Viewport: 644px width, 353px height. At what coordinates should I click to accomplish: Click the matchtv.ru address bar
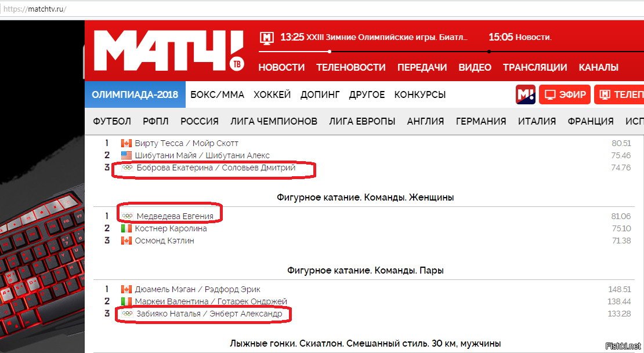coord(322,9)
